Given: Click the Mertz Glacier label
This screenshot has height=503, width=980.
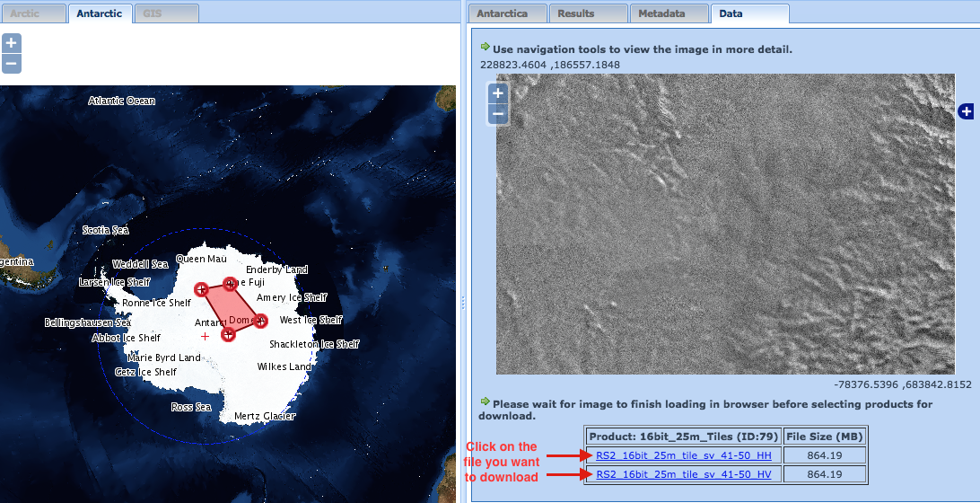Looking at the screenshot, I should click(265, 416).
